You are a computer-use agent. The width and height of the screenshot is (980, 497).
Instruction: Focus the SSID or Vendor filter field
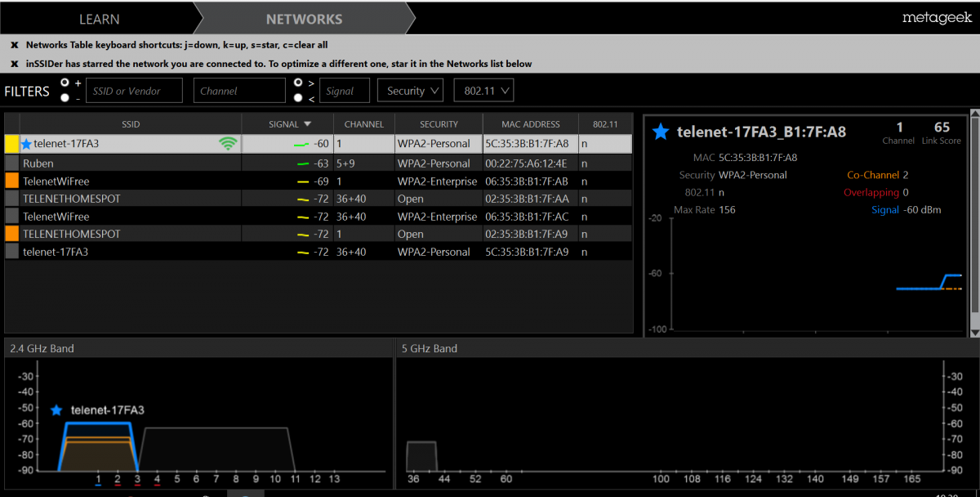(x=134, y=91)
